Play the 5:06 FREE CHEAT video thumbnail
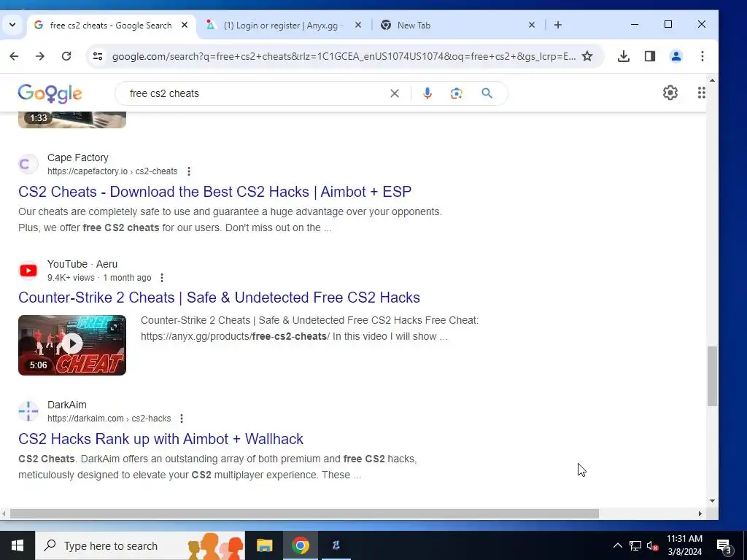 click(x=72, y=345)
